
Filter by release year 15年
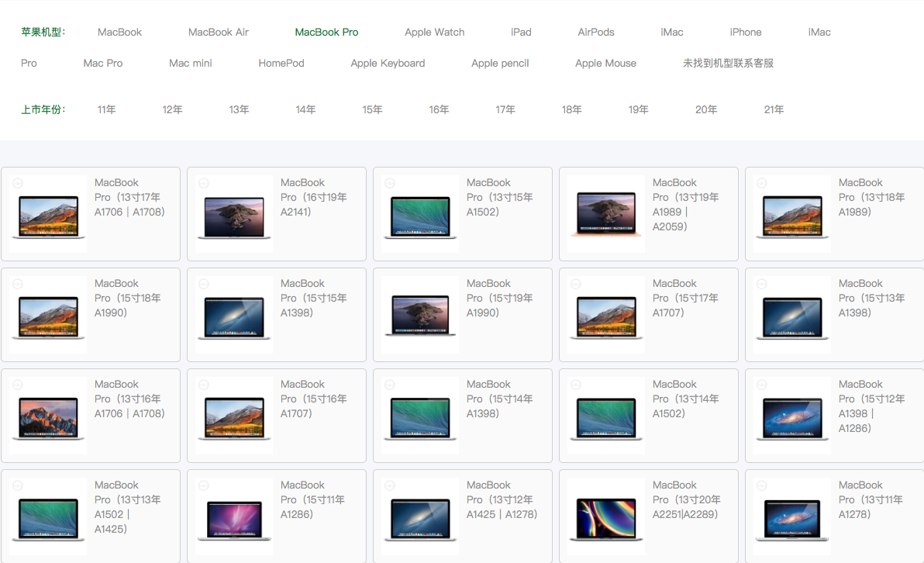pos(372,109)
